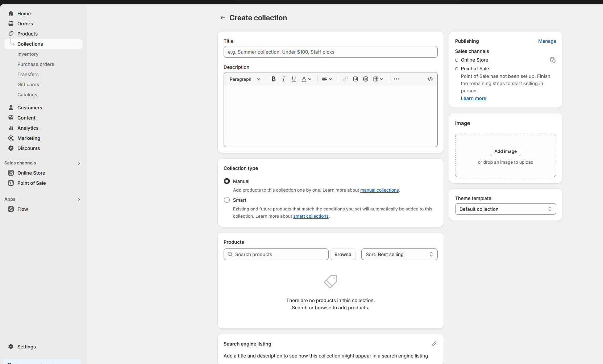Image resolution: width=603 pixels, height=364 pixels.
Task: Insert video icon in description toolbar
Action: 366,79
